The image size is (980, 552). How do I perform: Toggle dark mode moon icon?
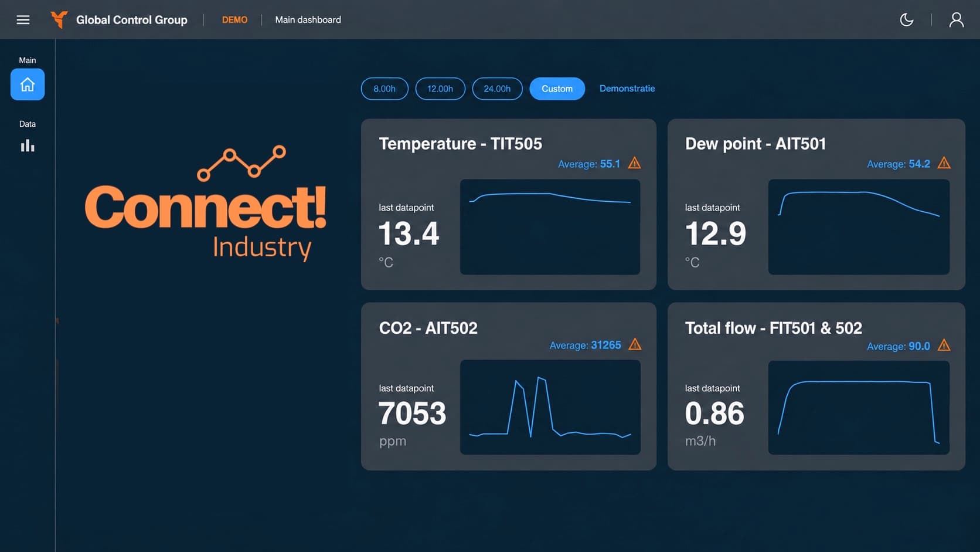coord(906,20)
